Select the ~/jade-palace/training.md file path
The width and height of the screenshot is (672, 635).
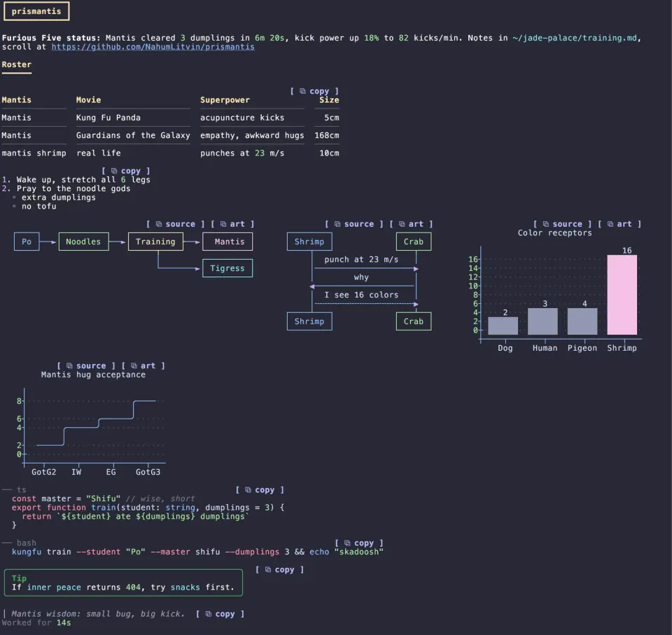pyautogui.click(x=574, y=38)
